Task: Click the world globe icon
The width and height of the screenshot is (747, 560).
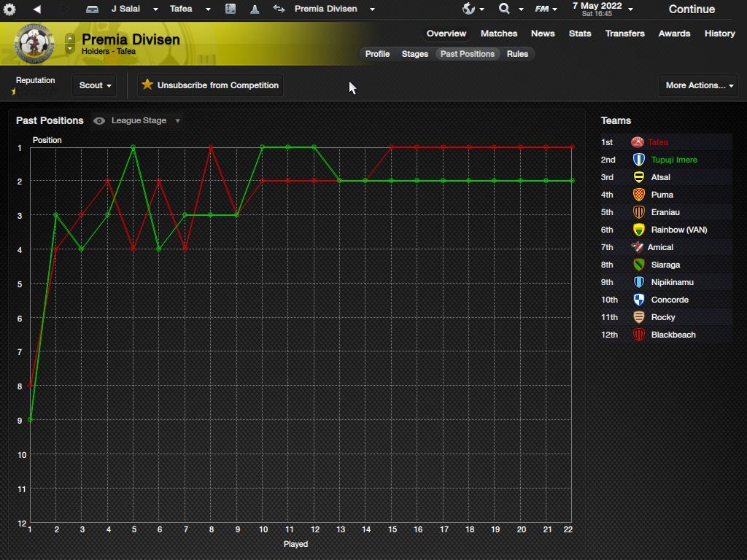Action: coord(468,9)
